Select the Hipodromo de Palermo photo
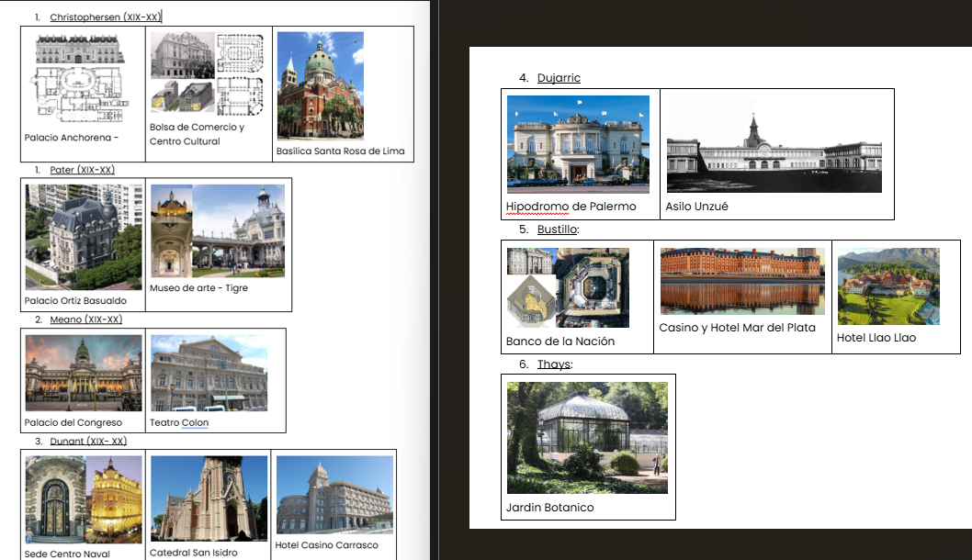Image resolution: width=972 pixels, height=560 pixels. 578,144
